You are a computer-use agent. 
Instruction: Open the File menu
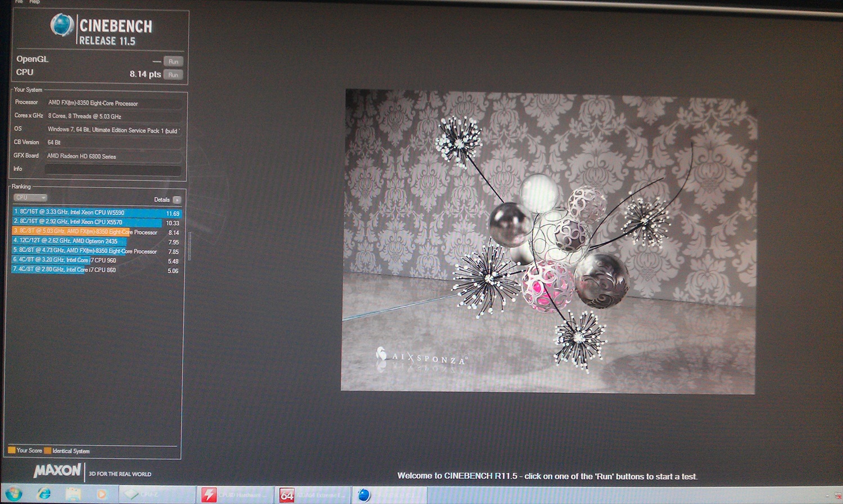[19, 2]
